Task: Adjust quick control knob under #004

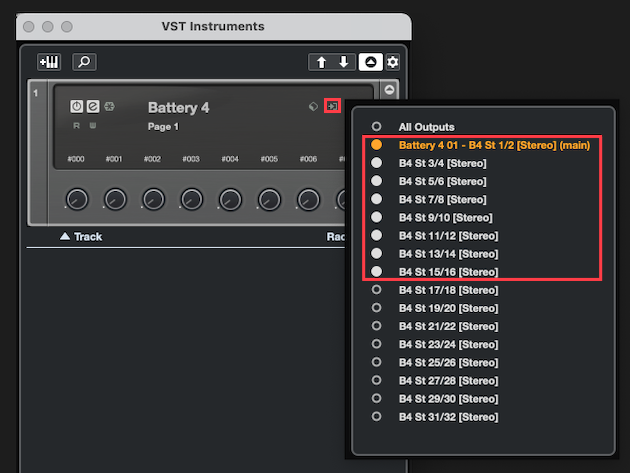Action: coord(230,199)
